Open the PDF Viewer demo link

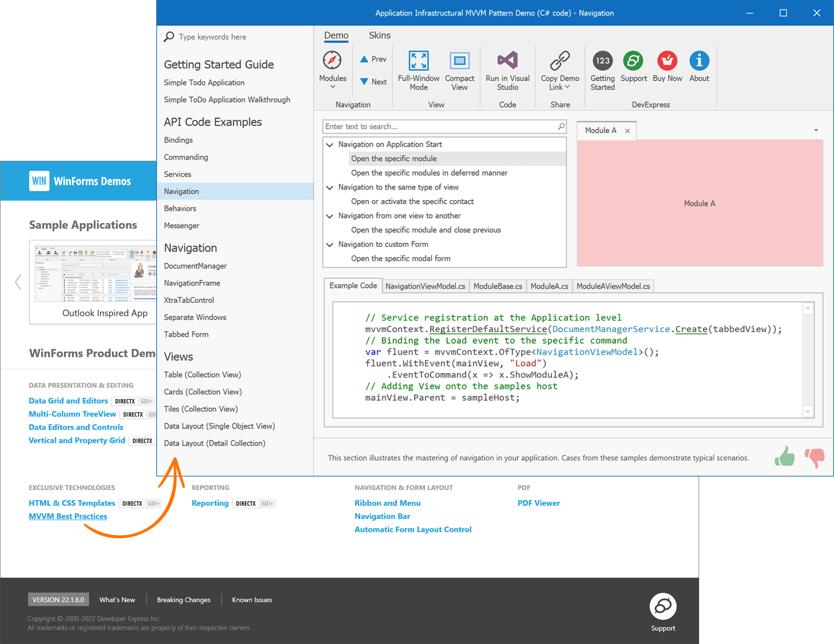[538, 503]
